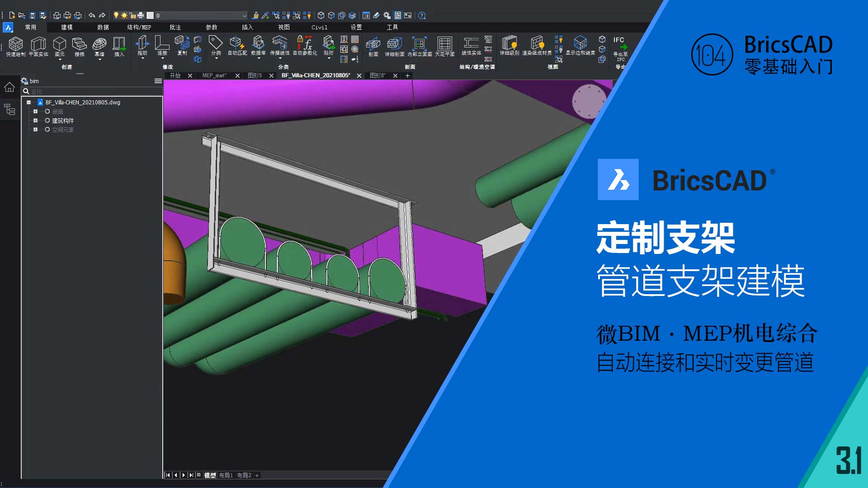Viewport: 868px width, 488px height.
Task: Switch to the MEP_start document tab
Action: tap(214, 76)
